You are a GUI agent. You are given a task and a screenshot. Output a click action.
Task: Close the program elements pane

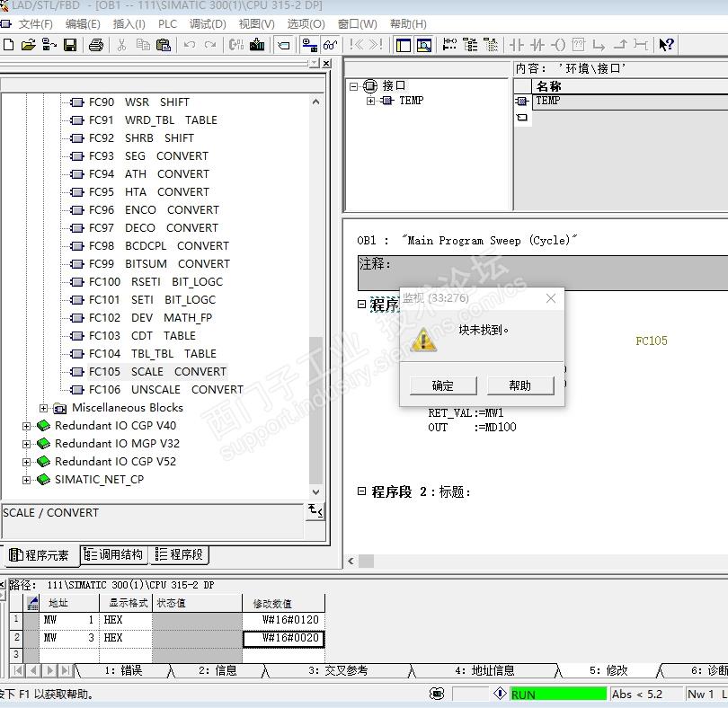327,64
